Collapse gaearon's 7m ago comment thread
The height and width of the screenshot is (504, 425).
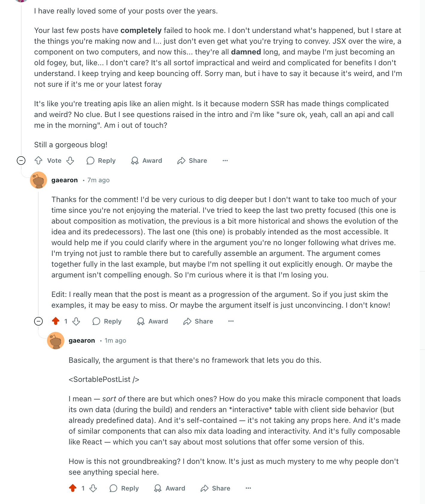[x=38, y=321]
